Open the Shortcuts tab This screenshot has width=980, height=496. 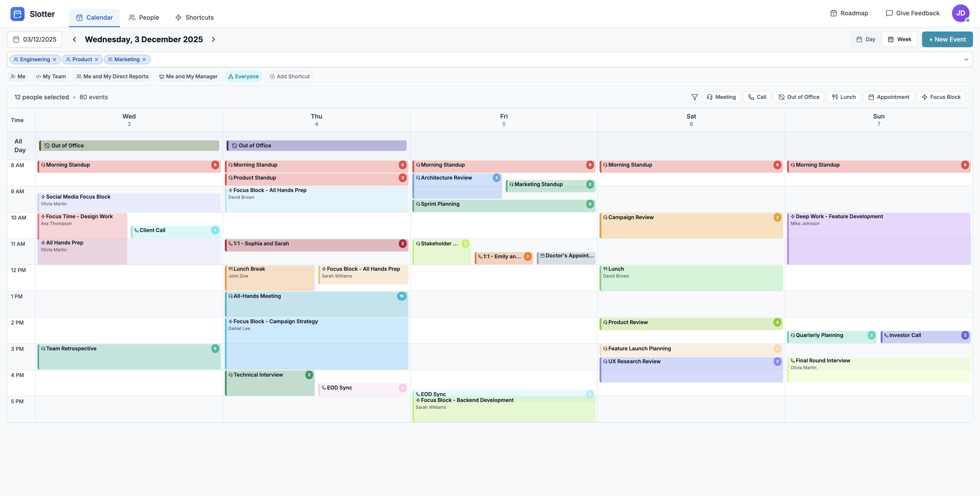[194, 17]
